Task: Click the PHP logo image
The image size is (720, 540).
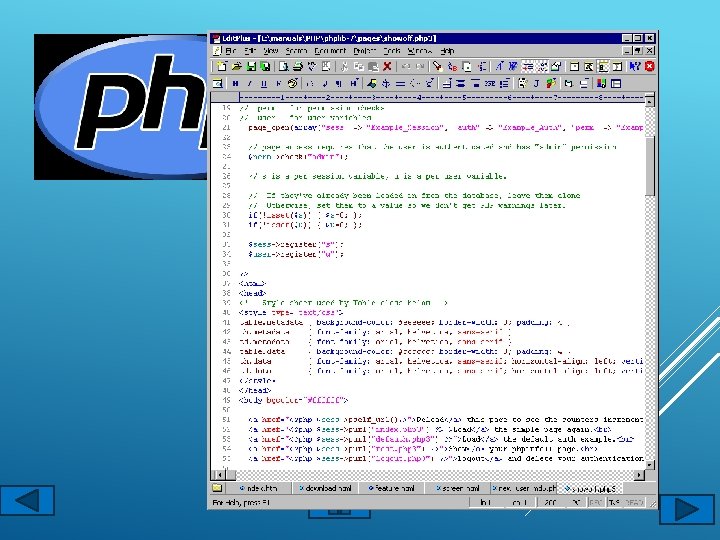Action: coord(121,107)
